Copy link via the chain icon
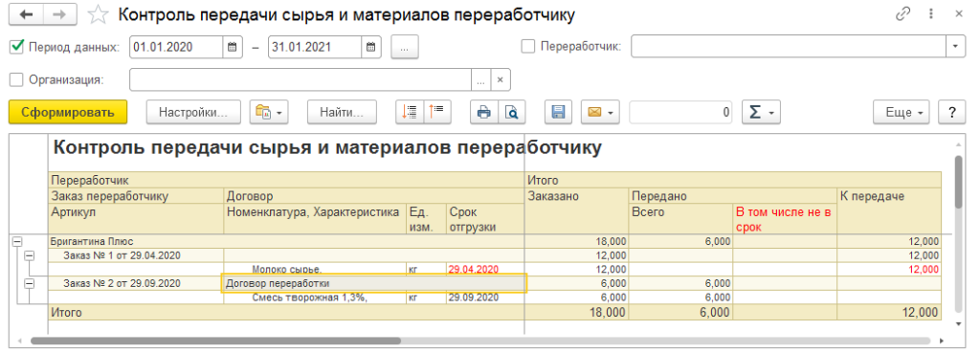The height and width of the screenshot is (353, 980). coord(903,13)
